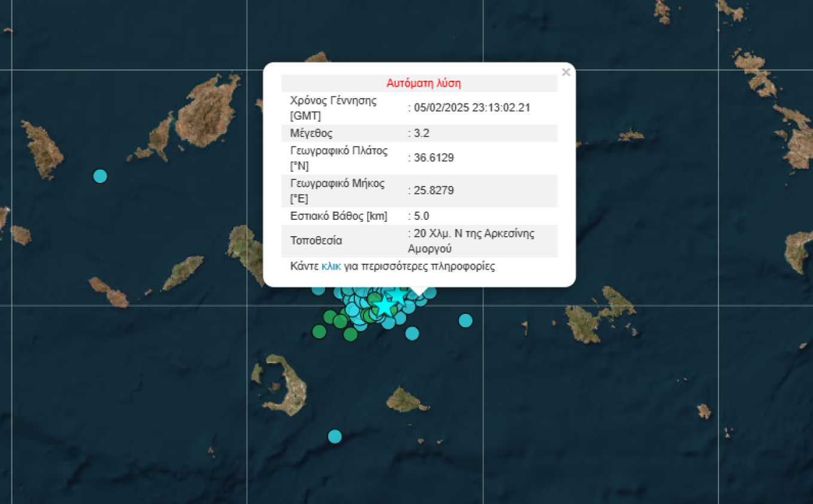
Task: Click the 'Μέγεθος' row label
Action: click(311, 133)
